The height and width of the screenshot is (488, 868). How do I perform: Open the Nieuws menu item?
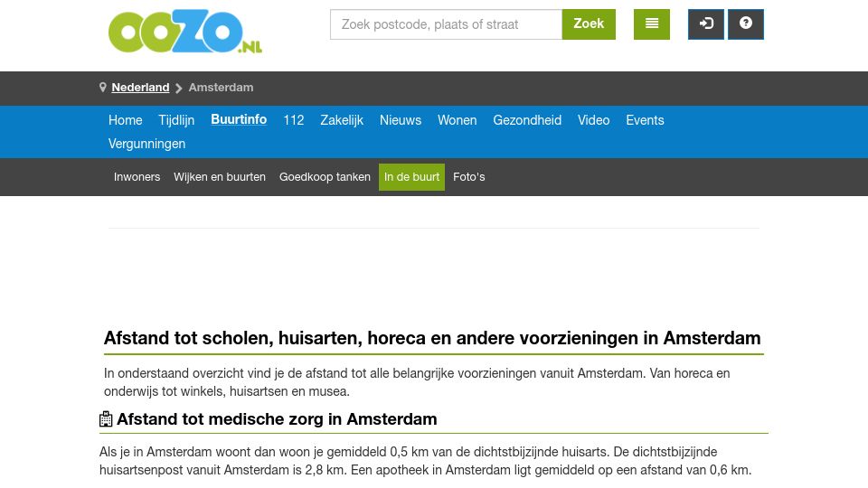click(x=401, y=120)
